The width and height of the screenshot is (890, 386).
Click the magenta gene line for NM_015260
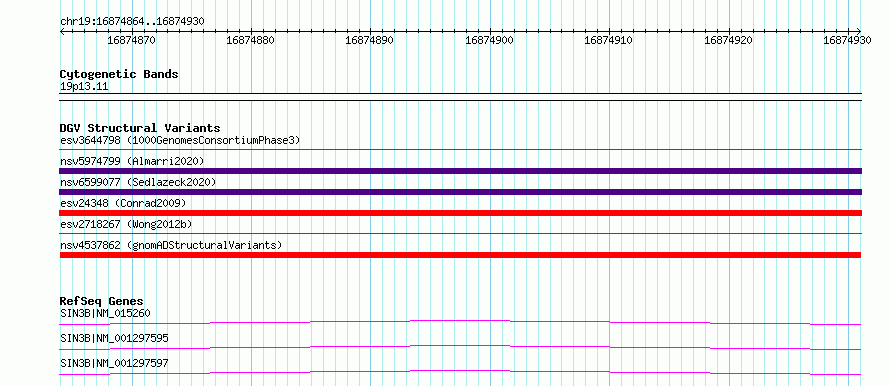tap(460, 321)
